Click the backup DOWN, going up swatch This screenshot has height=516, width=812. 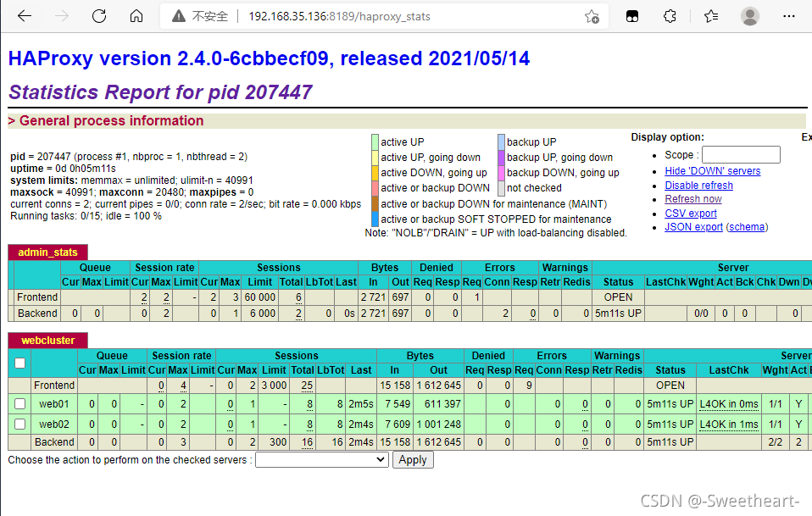coord(501,172)
